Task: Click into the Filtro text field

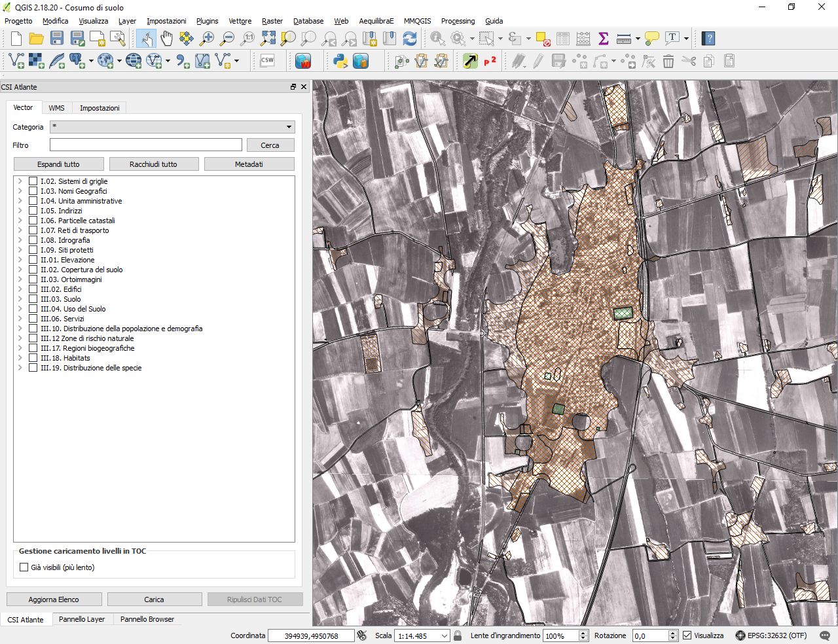Action: (x=145, y=145)
